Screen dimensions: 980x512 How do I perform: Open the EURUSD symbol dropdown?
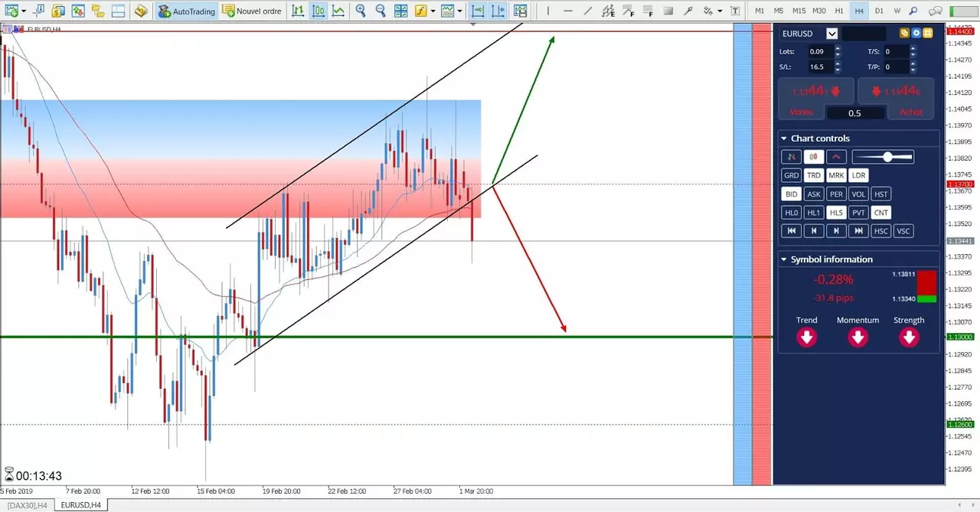(x=831, y=34)
